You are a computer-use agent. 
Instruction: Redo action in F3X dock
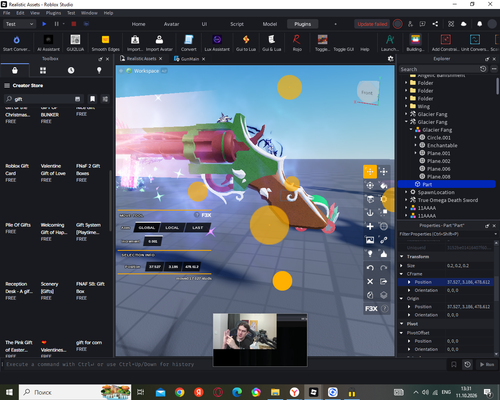(x=384, y=268)
